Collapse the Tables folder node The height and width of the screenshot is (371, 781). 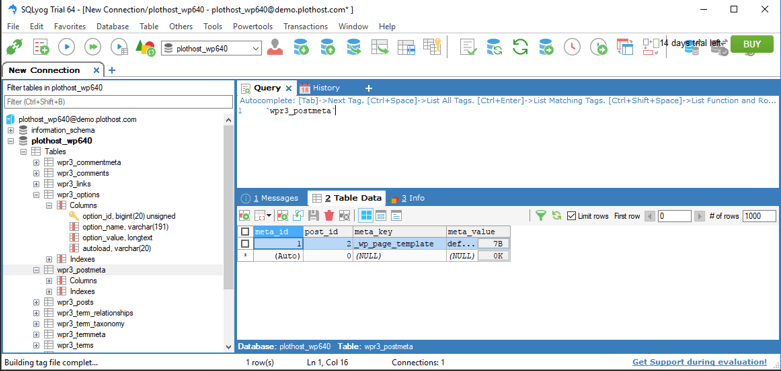tap(23, 151)
